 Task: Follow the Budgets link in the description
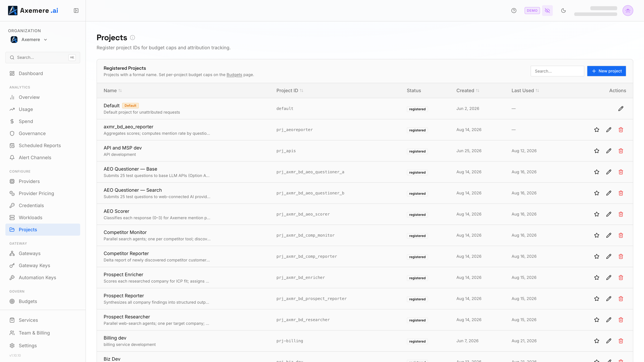(234, 75)
